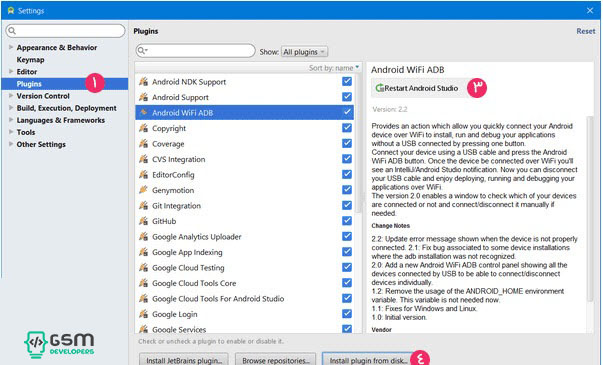Image resolution: width=603 pixels, height=365 pixels.
Task: Uncheck the Android Support plugin
Action: click(x=347, y=97)
